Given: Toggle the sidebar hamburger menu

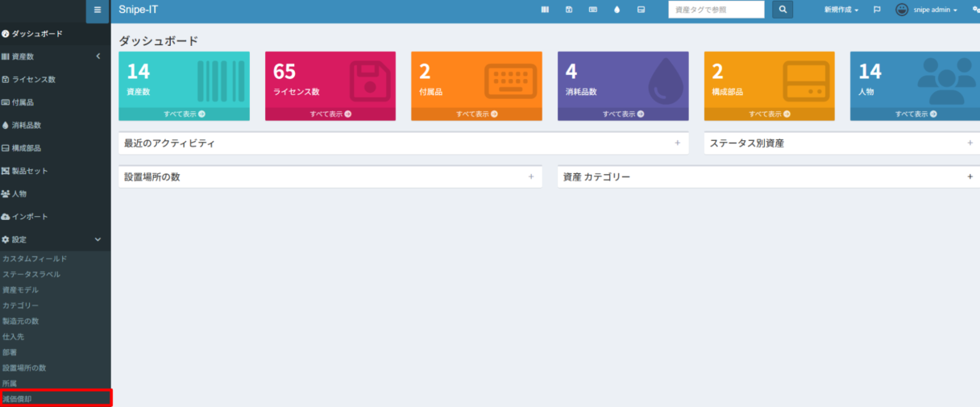Looking at the screenshot, I should point(98,10).
